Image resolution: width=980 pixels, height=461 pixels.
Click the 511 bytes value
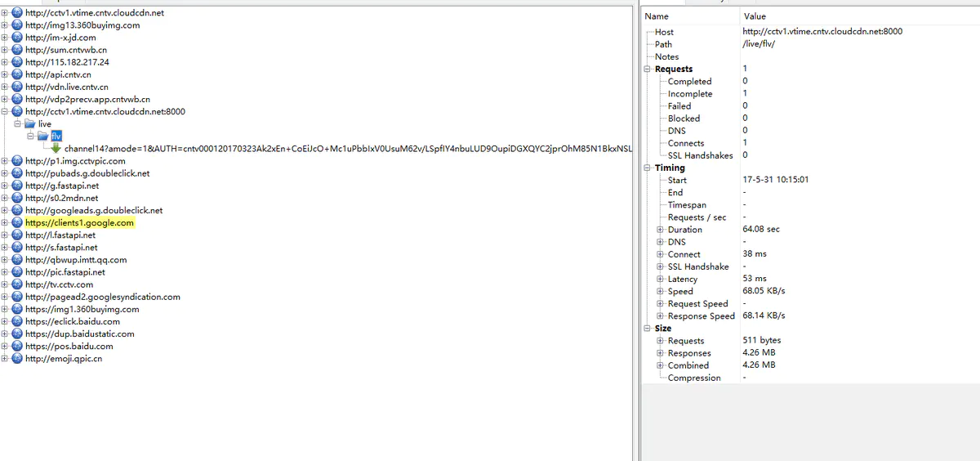(761, 341)
